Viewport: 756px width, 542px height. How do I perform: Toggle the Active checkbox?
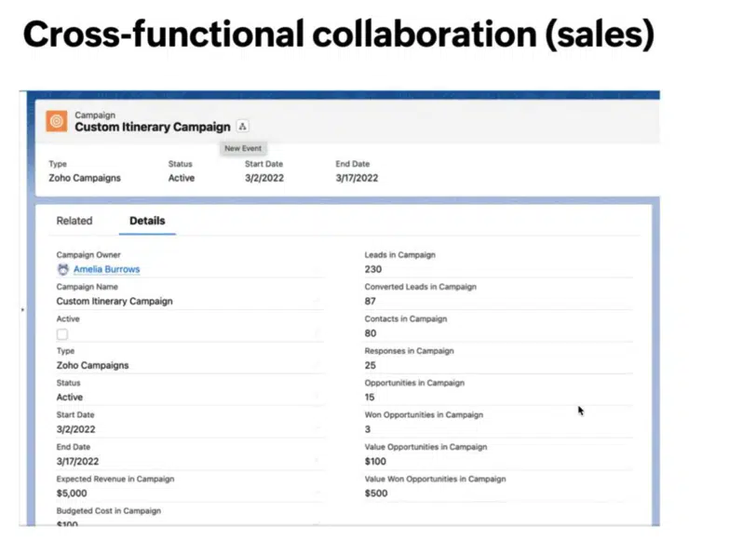click(x=62, y=333)
